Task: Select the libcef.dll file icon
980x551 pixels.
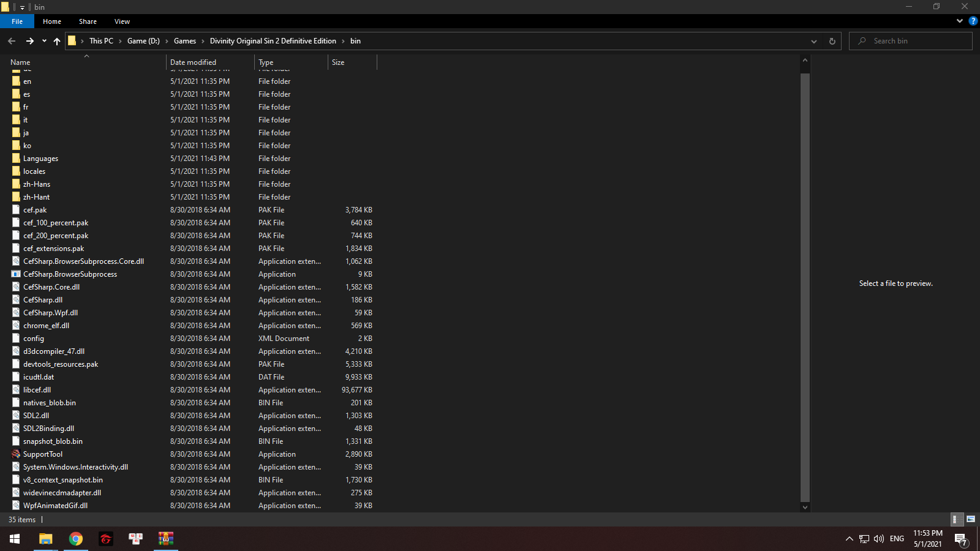Action: (x=16, y=389)
